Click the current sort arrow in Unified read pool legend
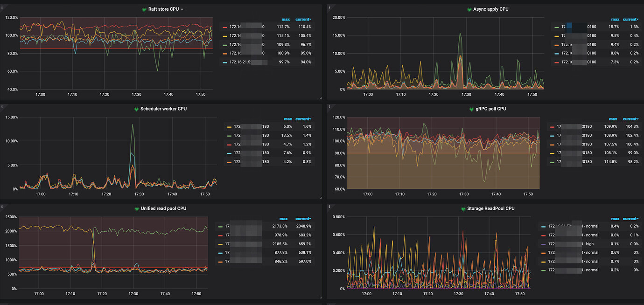Viewport: 644px width, 305px height. [x=303, y=218]
